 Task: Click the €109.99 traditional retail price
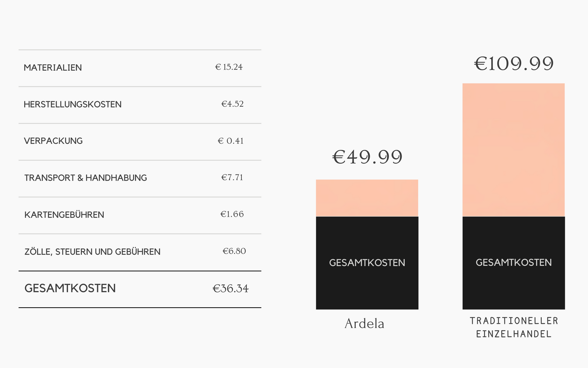(x=514, y=64)
